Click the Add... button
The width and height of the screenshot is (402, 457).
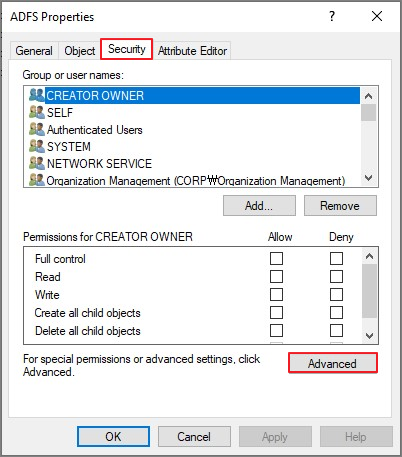[259, 206]
